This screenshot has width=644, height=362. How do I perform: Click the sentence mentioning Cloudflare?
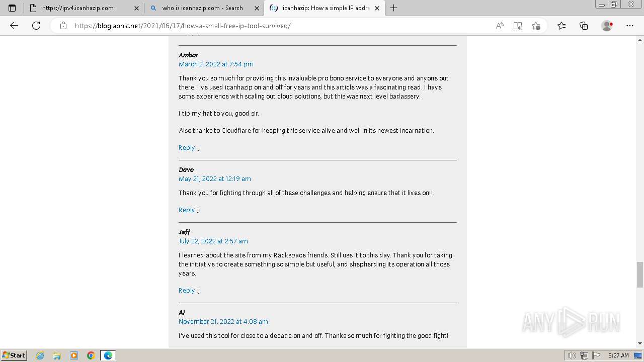click(306, 131)
